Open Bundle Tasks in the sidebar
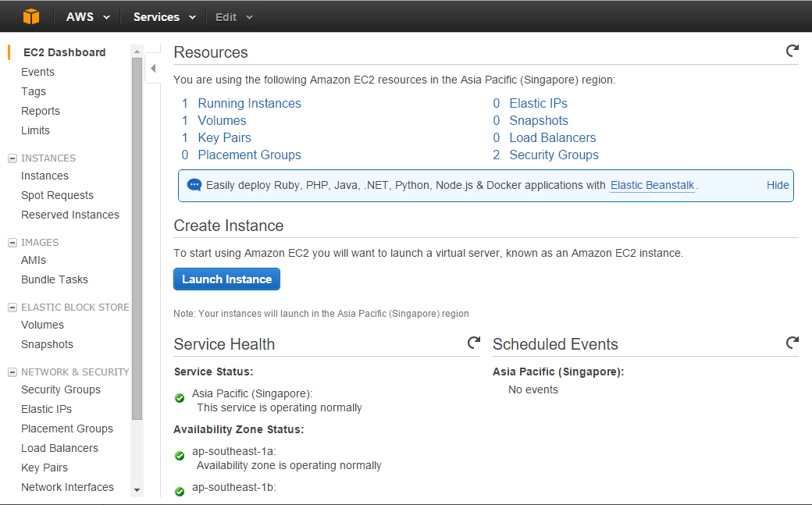Image resolution: width=812 pixels, height=505 pixels. pyautogui.click(x=55, y=279)
